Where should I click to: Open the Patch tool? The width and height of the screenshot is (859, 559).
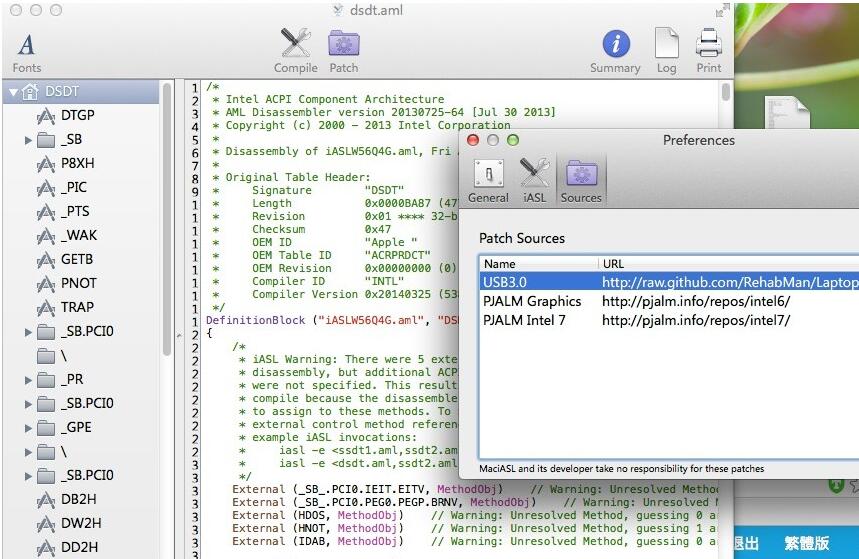(343, 51)
